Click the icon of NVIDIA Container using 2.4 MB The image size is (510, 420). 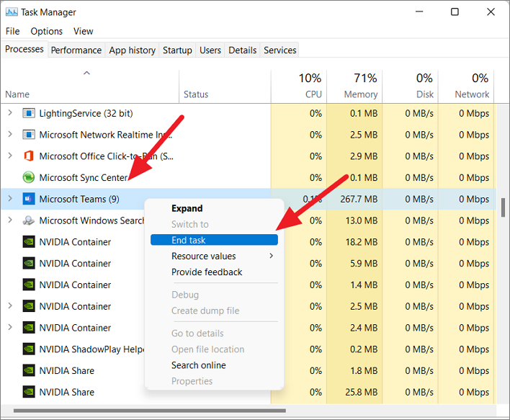click(x=29, y=328)
